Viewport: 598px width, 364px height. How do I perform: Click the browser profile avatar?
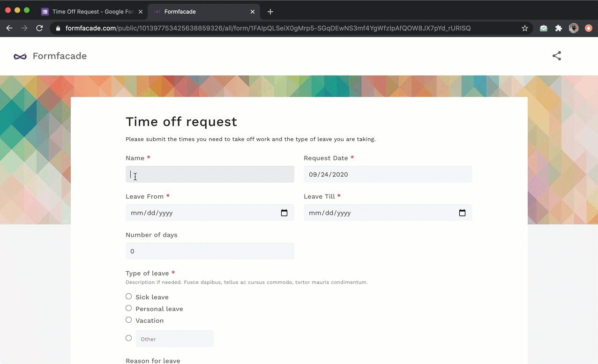574,28
